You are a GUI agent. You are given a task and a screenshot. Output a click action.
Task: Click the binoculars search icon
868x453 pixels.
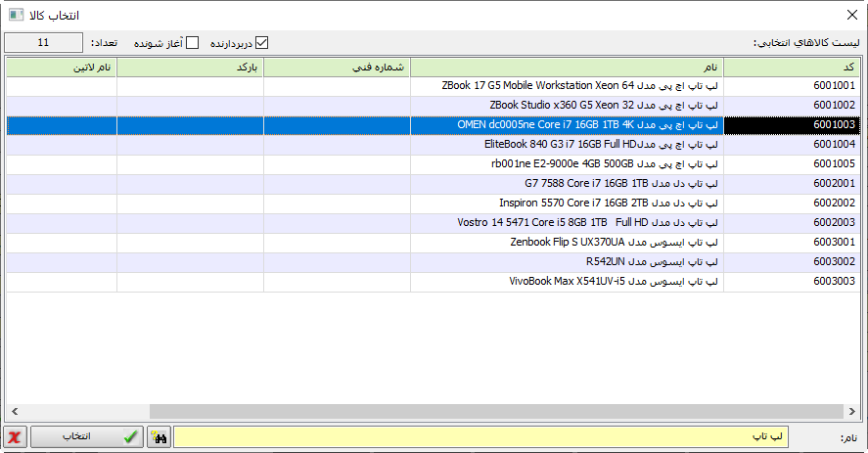[160, 437]
